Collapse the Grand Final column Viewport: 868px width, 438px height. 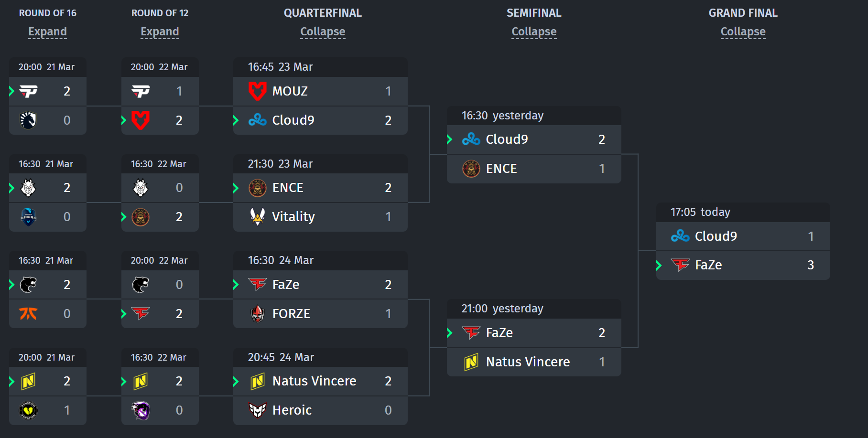coord(743,32)
